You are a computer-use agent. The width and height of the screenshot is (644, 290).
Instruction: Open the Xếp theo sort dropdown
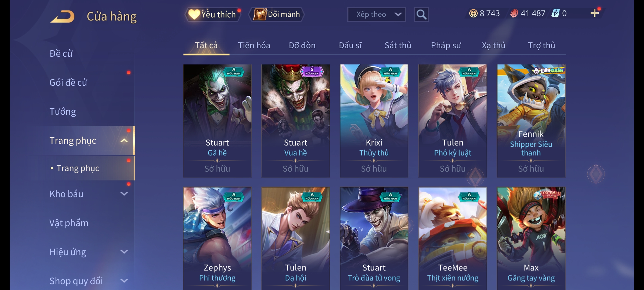(376, 15)
